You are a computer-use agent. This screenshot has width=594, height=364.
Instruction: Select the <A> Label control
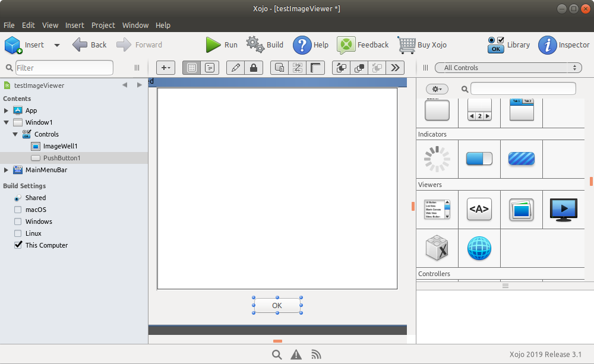(479, 209)
